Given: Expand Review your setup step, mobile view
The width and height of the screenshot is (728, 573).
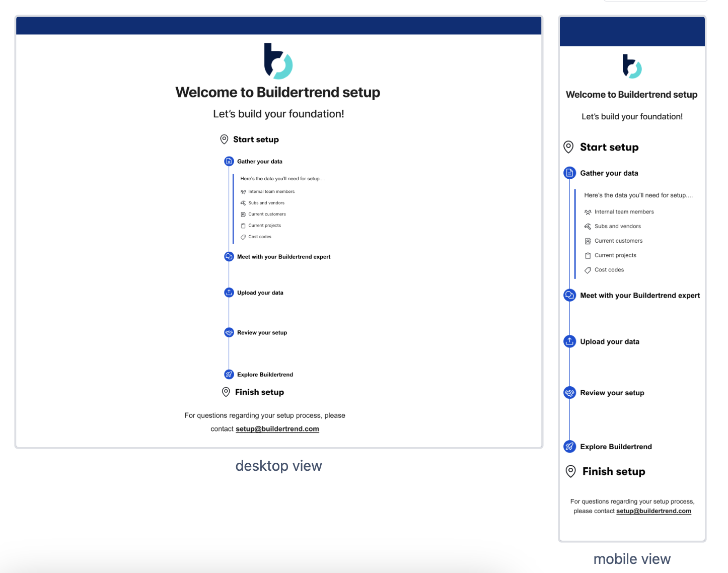Looking at the screenshot, I should 612,393.
